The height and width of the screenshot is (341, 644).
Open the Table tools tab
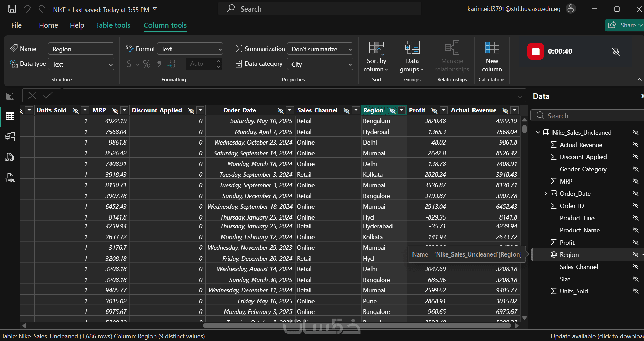click(113, 25)
